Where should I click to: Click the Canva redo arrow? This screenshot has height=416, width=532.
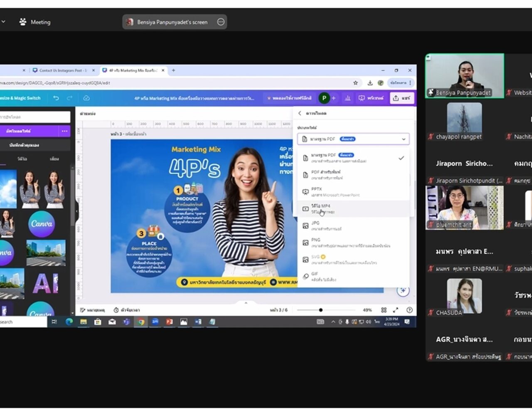click(x=70, y=98)
